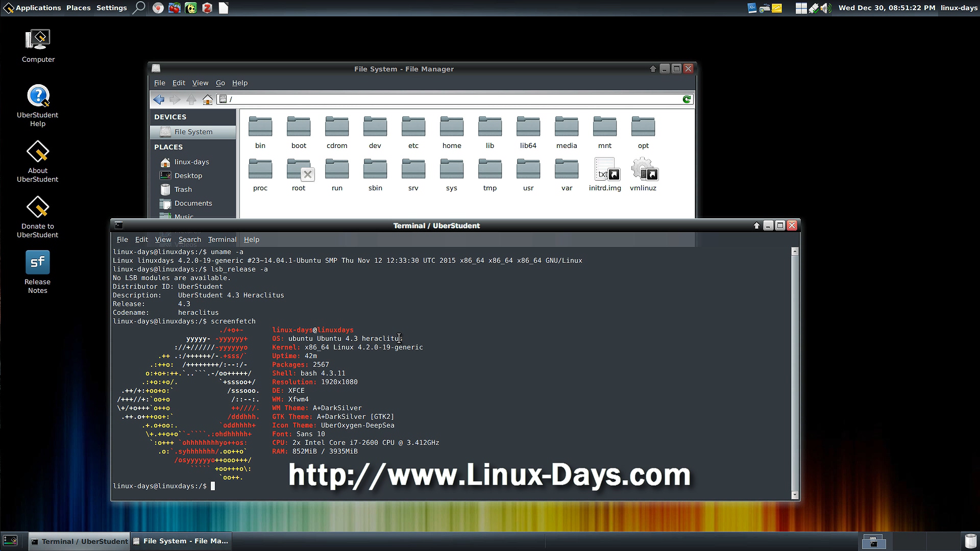Open View menu in Terminal window
Screen dimensions: 980x551
tap(163, 239)
